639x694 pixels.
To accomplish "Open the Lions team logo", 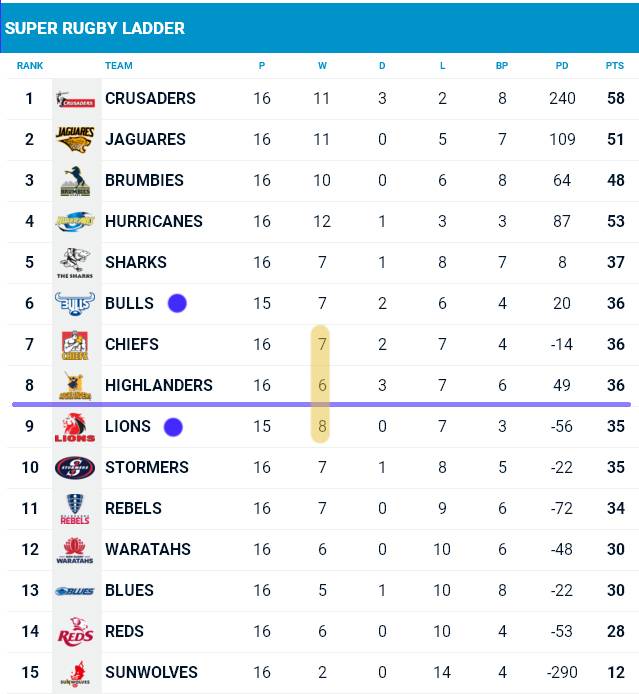I will coord(75,427).
